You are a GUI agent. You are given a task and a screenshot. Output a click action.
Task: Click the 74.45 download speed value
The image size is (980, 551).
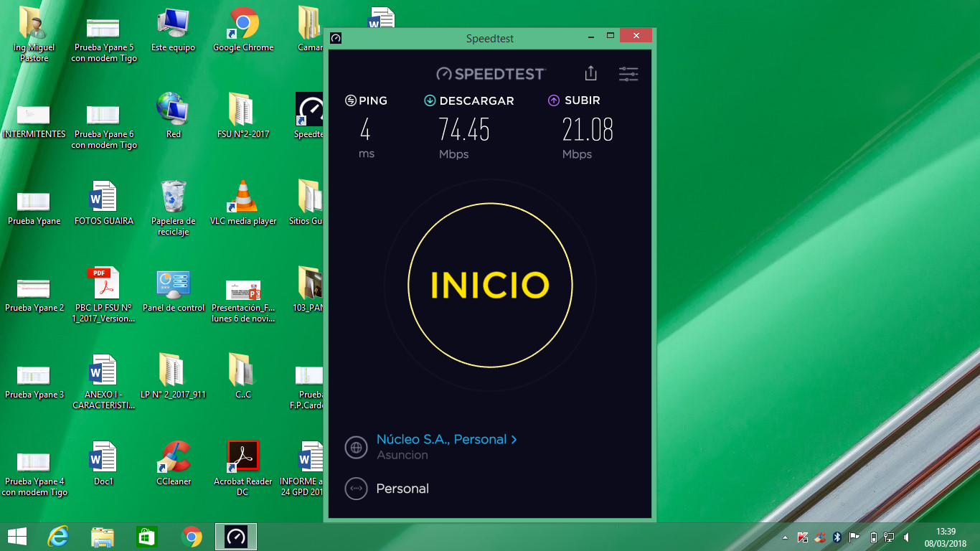[464, 130]
